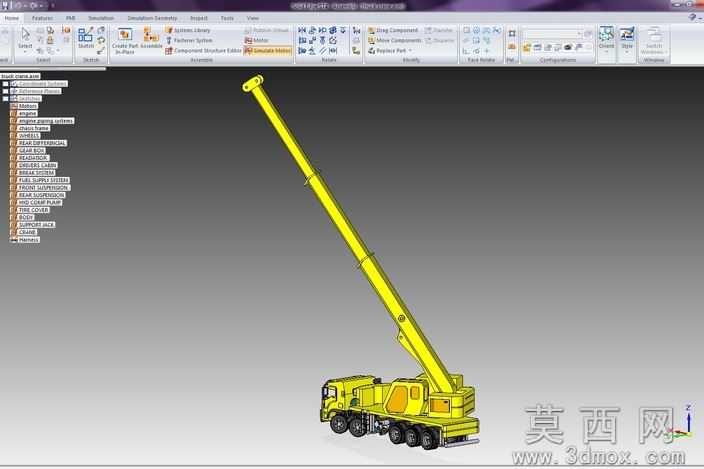Click the Motion node icon in the tree
The image size is (704, 469).
pyautogui.click(x=13, y=106)
